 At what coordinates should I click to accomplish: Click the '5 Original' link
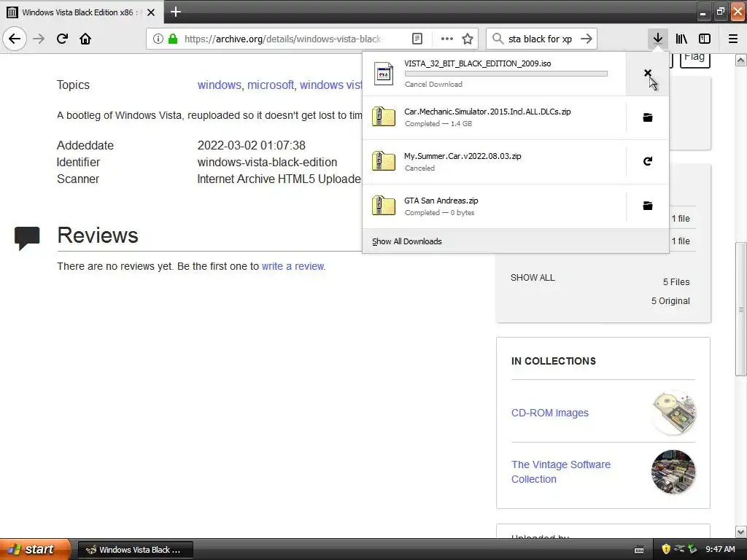(x=670, y=301)
